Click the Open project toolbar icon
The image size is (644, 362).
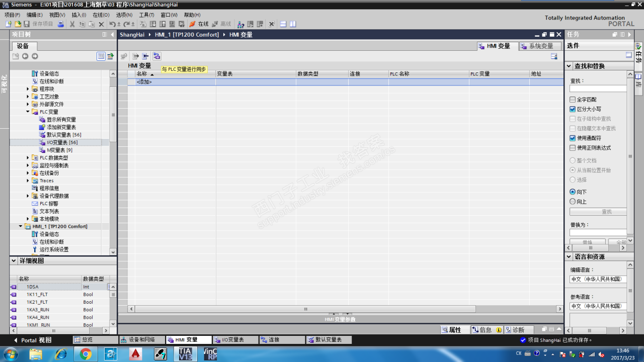[18, 24]
